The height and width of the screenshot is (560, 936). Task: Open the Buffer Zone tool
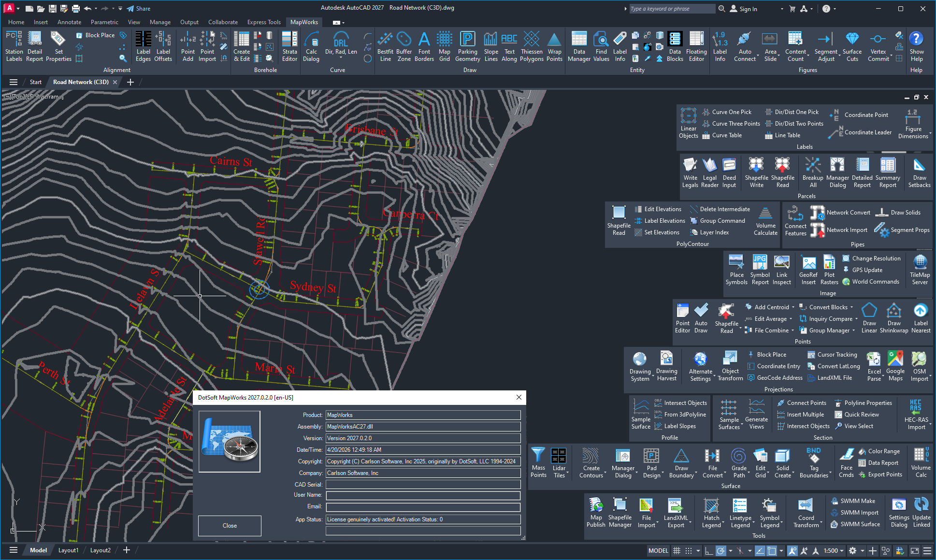pyautogui.click(x=404, y=47)
